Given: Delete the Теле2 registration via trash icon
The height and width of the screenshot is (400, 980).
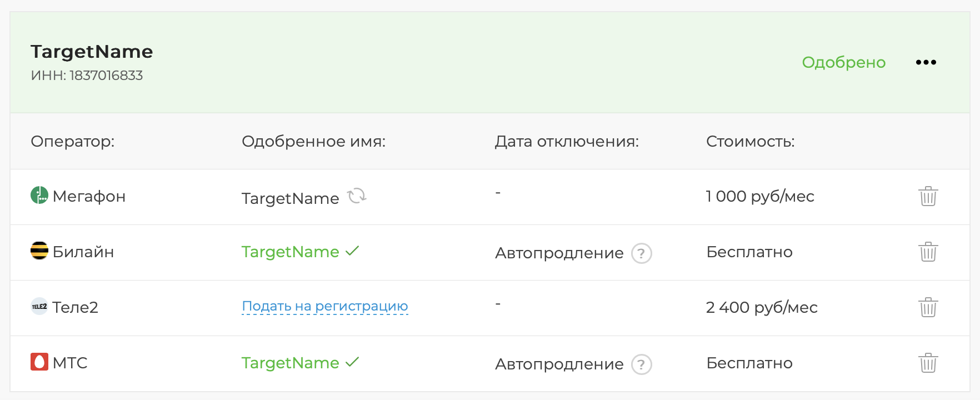Looking at the screenshot, I should (x=927, y=307).
